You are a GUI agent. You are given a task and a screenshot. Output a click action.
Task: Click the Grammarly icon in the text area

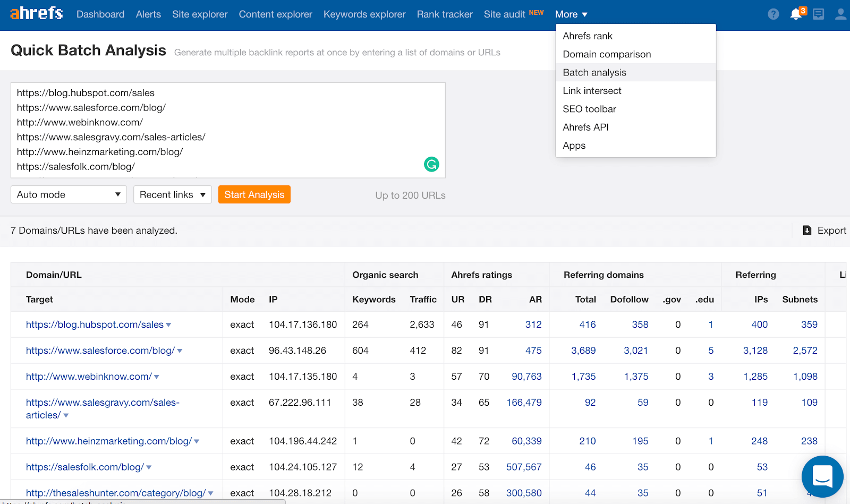(x=431, y=165)
